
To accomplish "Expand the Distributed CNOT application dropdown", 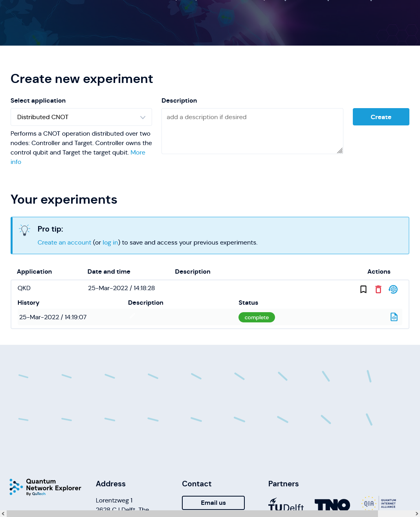I will [x=81, y=117].
